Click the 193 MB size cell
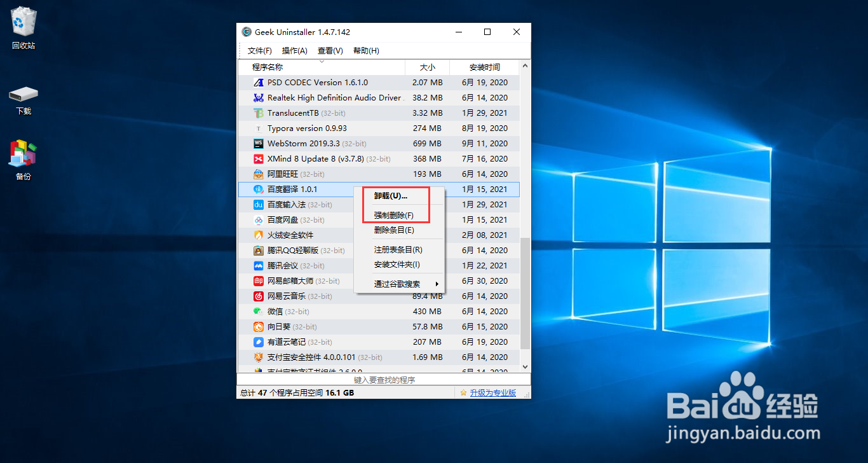The height and width of the screenshot is (463, 868). pyautogui.click(x=427, y=174)
